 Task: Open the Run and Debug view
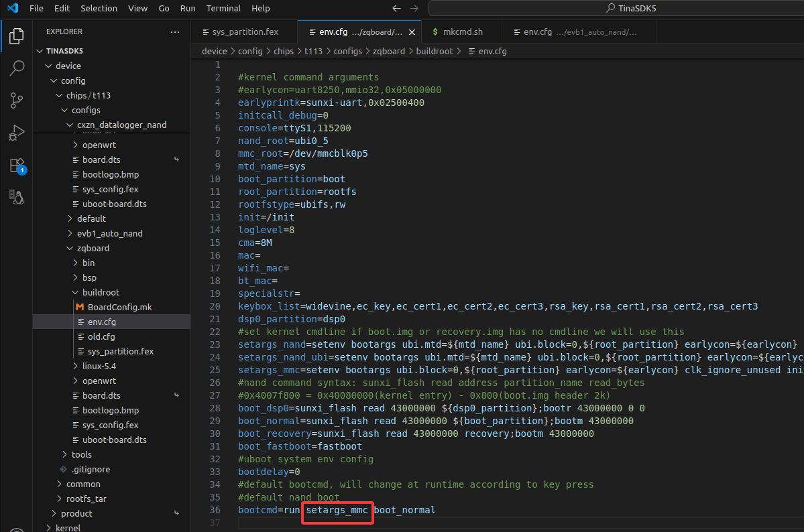click(17, 133)
